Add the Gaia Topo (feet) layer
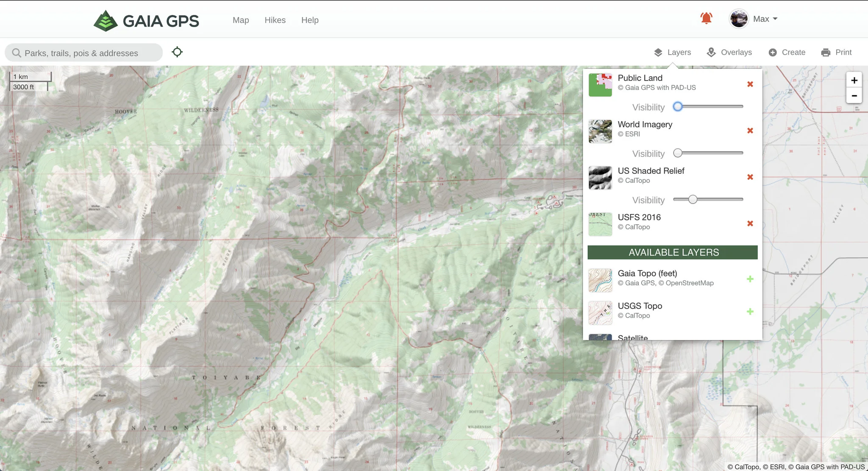This screenshot has width=868, height=471. (x=750, y=279)
